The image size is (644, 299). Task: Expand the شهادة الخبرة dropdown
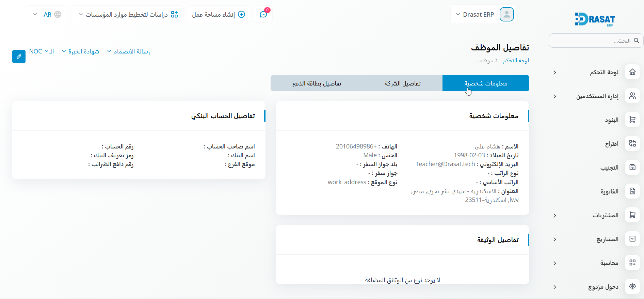(81, 51)
